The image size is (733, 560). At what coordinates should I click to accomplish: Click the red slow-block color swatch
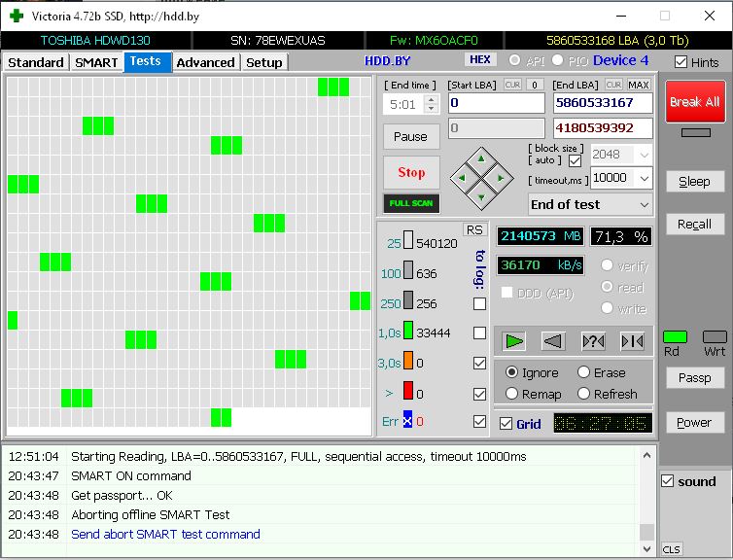click(407, 391)
